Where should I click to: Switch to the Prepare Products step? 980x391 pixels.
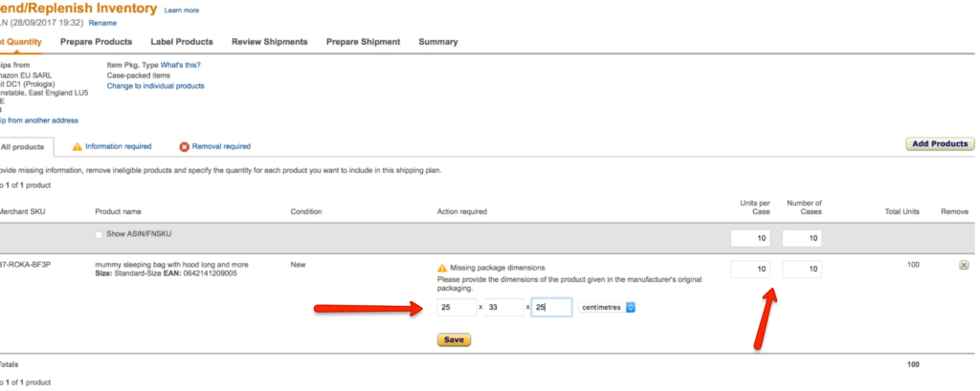tap(96, 42)
